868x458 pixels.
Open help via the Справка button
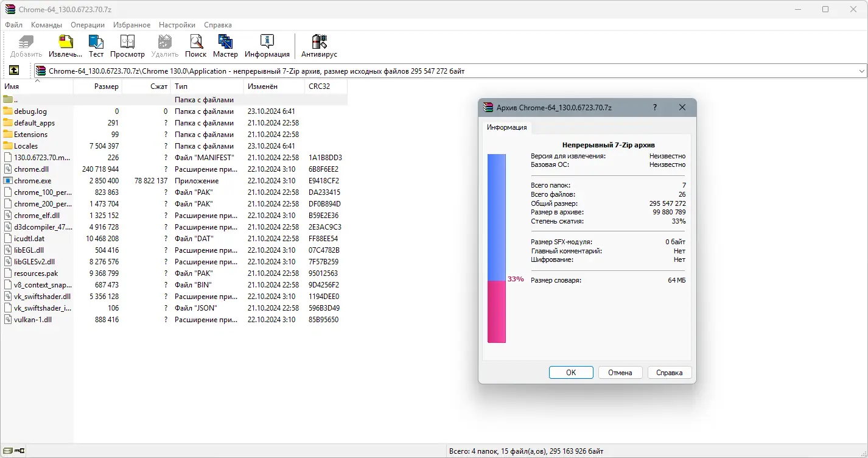(669, 372)
